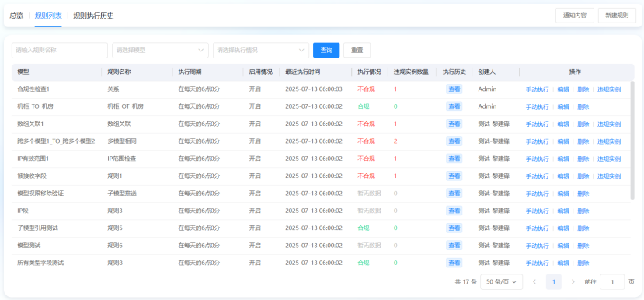Click 查看 in the 所有类型字段测试 row

pos(454,263)
